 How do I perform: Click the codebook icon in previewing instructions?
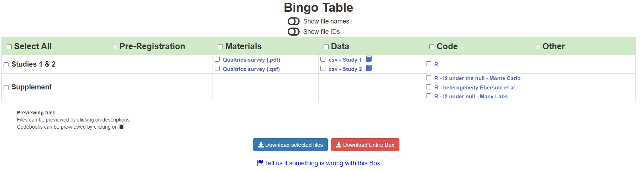[x=122, y=126]
